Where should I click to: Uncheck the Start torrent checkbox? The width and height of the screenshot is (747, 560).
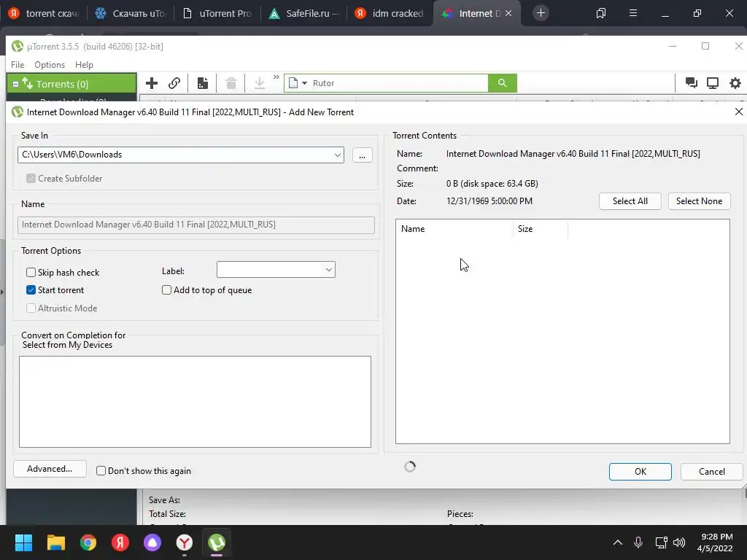coord(31,290)
